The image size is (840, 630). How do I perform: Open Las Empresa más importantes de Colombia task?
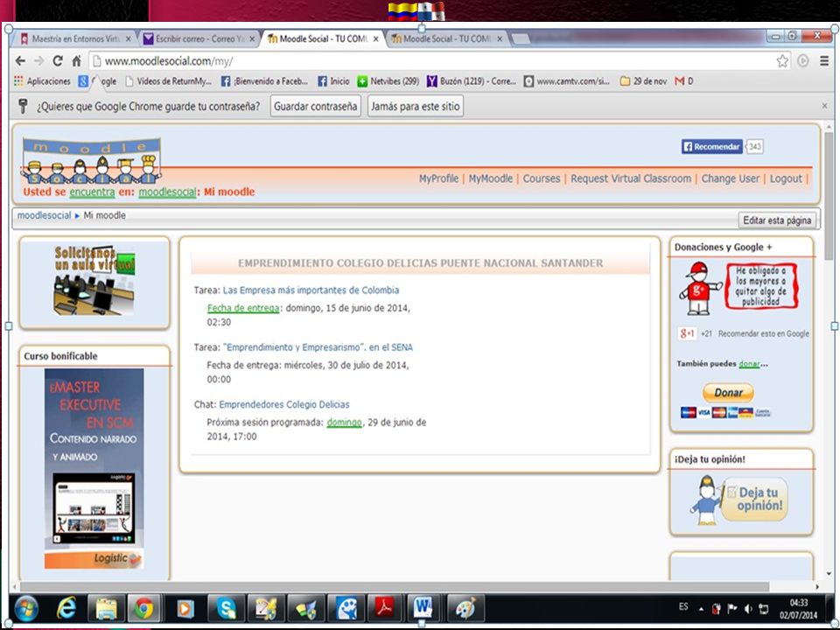311,290
